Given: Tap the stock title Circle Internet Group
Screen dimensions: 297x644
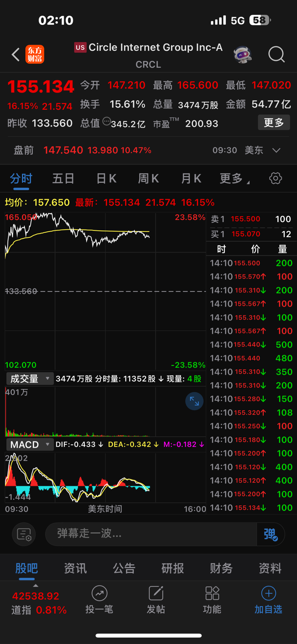Looking at the screenshot, I should pyautogui.click(x=155, y=47).
